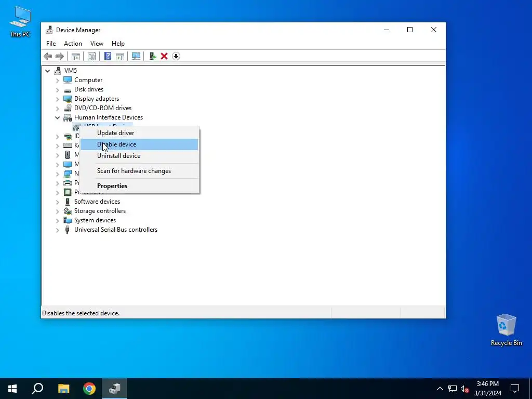Open Google Chrome from the taskbar
The image size is (532, 399).
[89, 389]
